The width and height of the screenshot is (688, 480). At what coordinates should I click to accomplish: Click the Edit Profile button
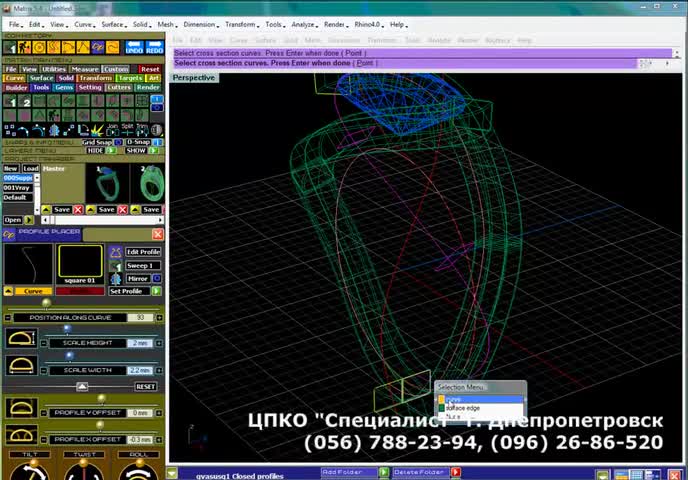143,252
